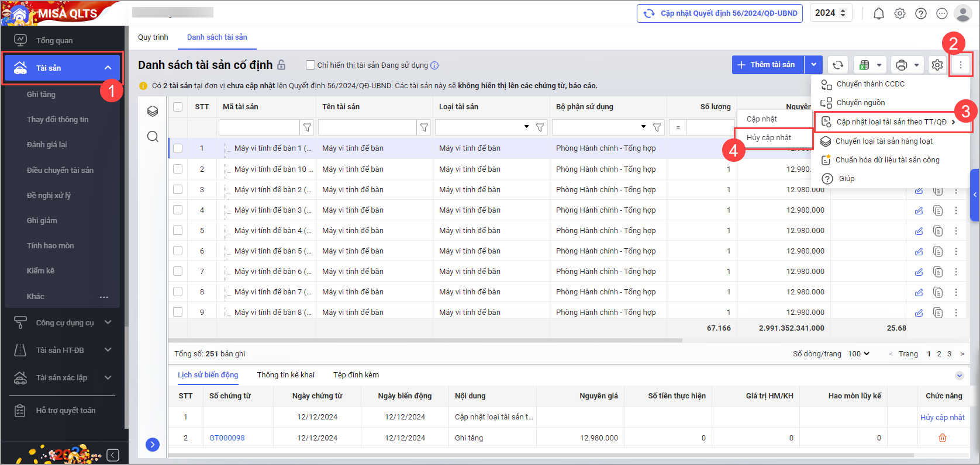Viewport: 980px width, 465px height.
Task: Toggle 'Chỉ hiển thị tài sản Đang sử dụng' checkbox
Action: click(310, 65)
